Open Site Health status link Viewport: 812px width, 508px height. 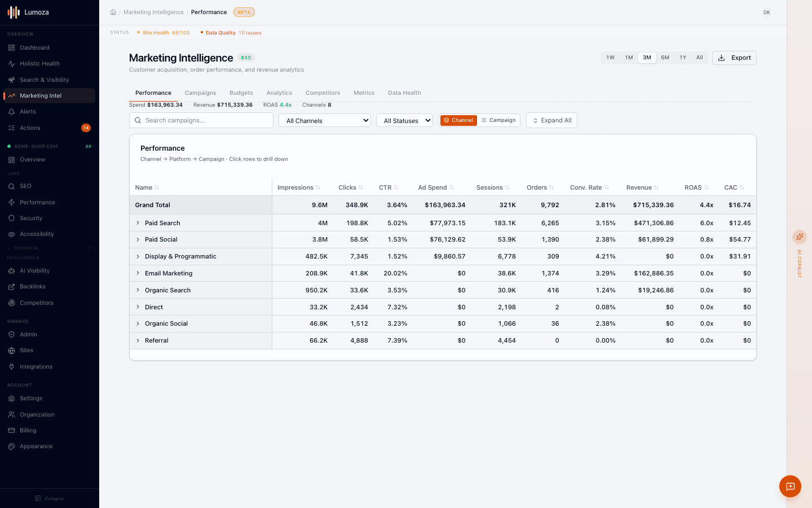pos(164,33)
